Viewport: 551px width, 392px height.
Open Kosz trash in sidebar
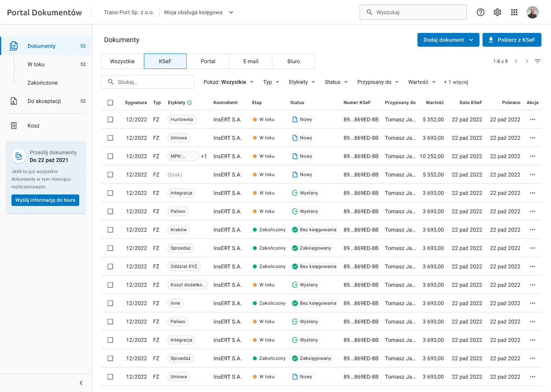coord(34,126)
